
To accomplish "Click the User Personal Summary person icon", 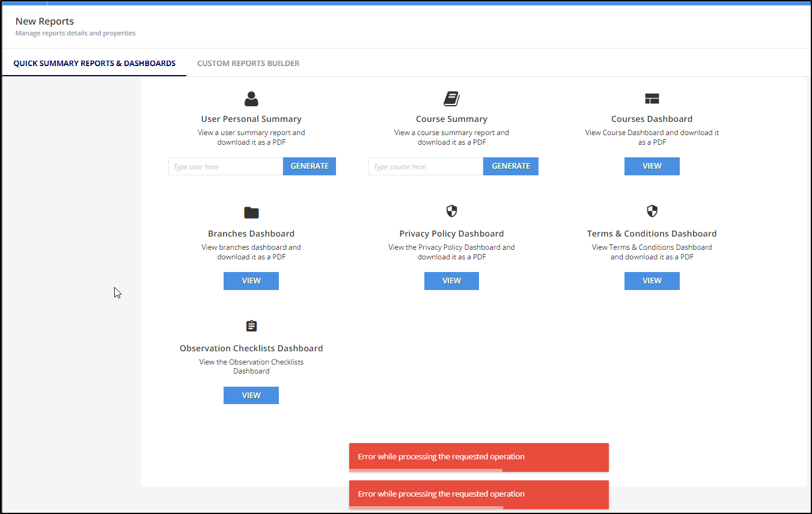I will (x=251, y=99).
